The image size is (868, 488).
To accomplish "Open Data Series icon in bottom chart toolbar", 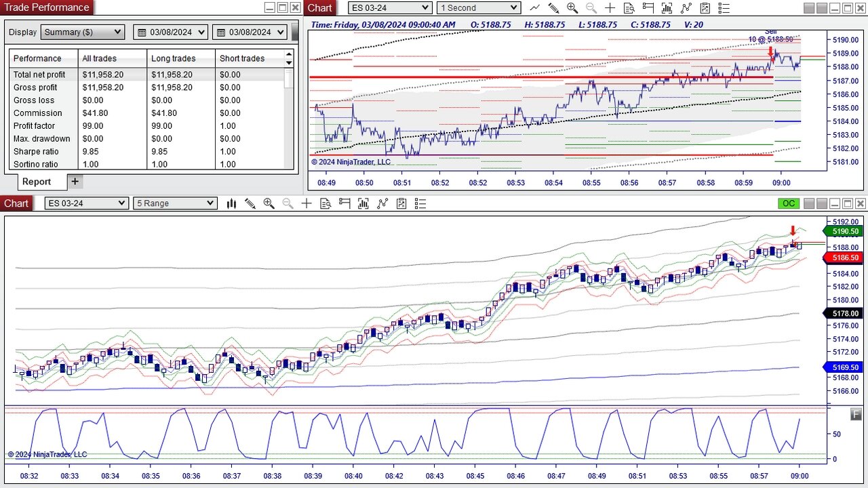I will [363, 203].
